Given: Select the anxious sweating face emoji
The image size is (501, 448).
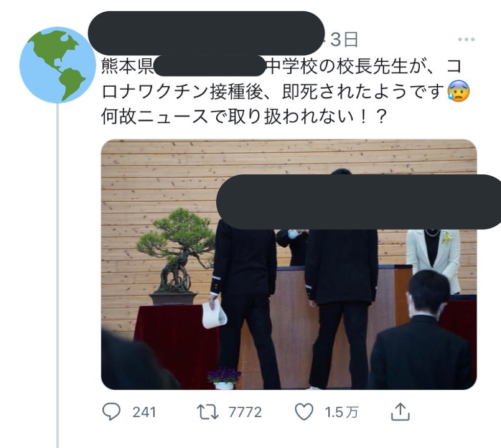Looking at the screenshot, I should 458,91.
